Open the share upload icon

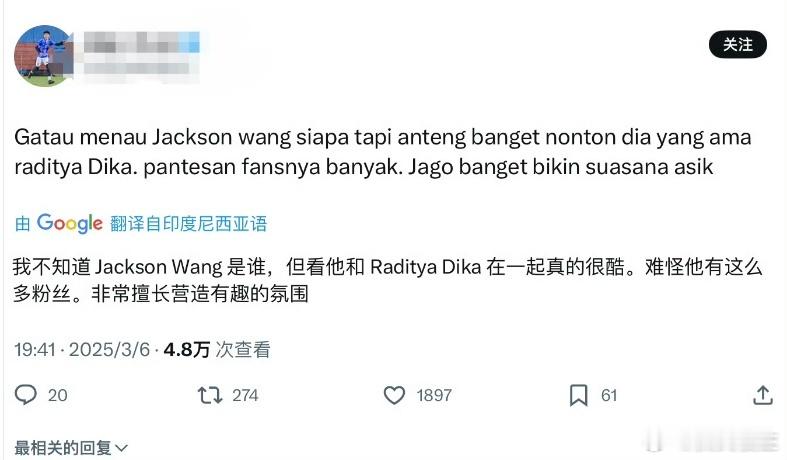tap(763, 395)
